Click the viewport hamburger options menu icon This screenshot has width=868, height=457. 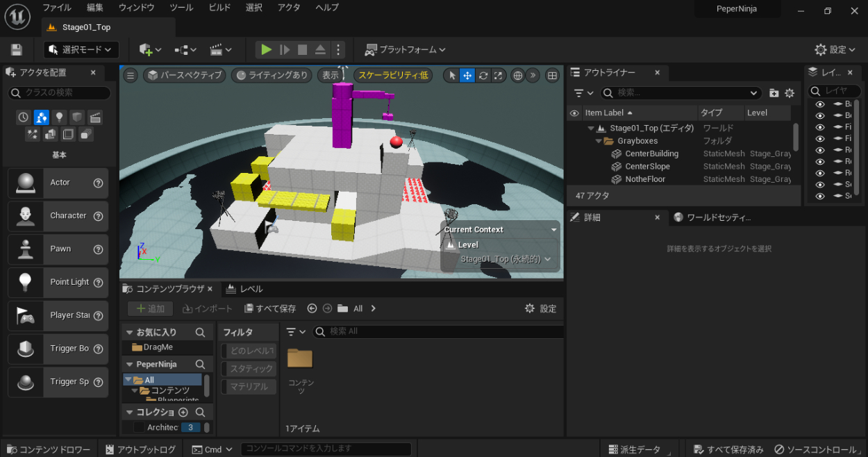[x=131, y=76]
